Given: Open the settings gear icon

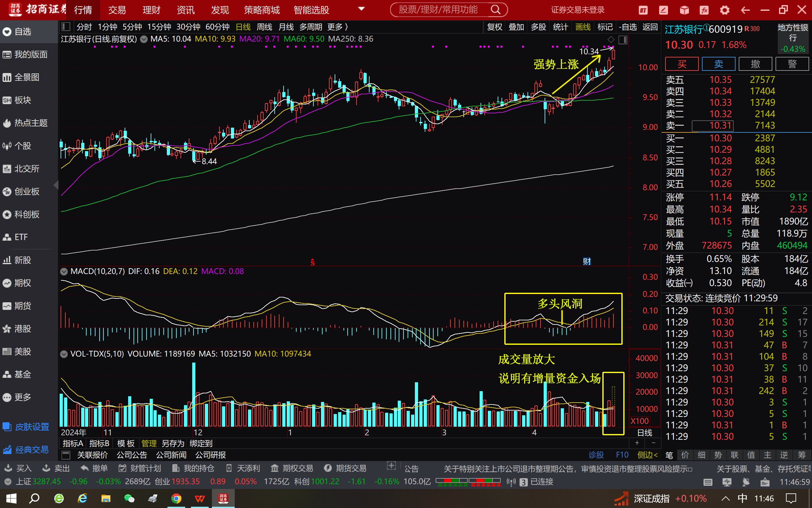Looking at the screenshot, I should click(x=724, y=10).
